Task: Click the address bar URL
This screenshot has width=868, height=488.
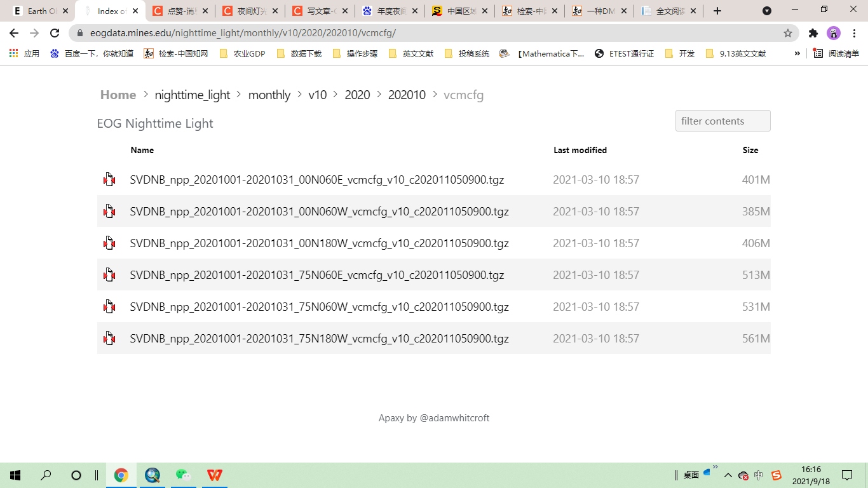Action: coord(243,33)
